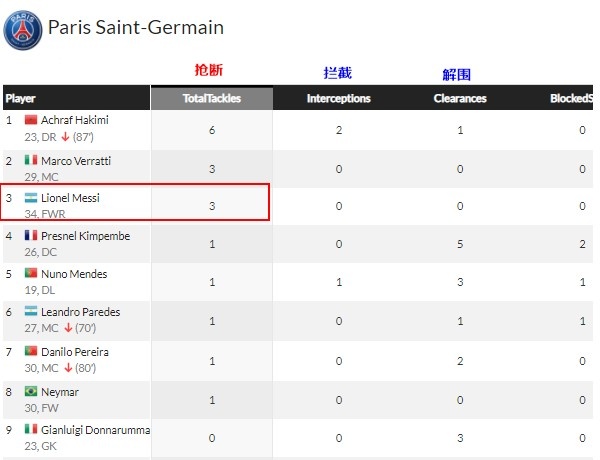
Task: Sort by Clearances column header
Action: pos(460,98)
